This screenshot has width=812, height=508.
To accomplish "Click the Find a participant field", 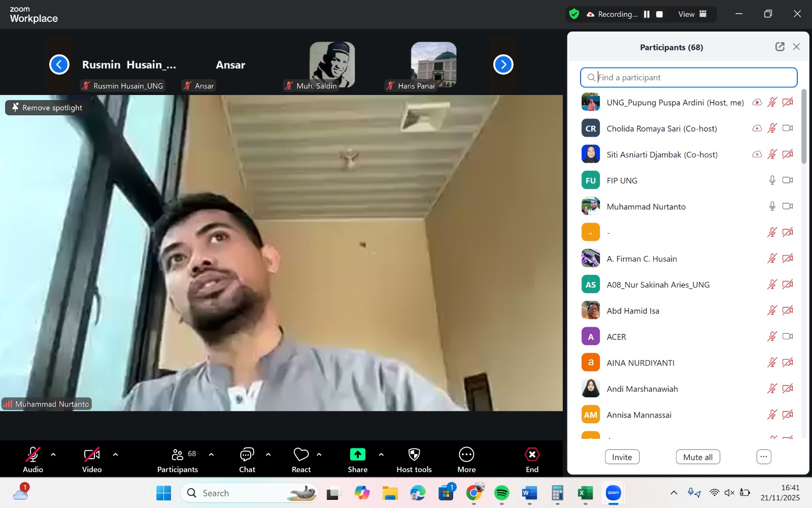I will click(689, 77).
